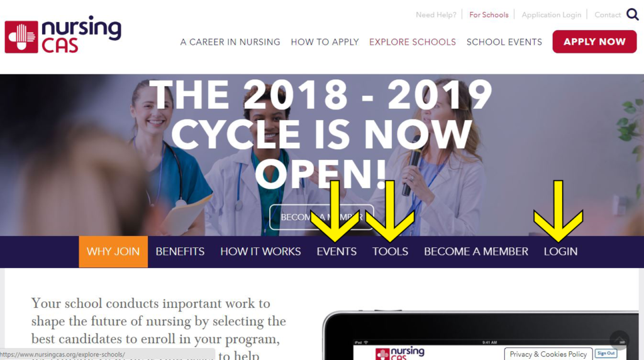This screenshot has height=360, width=644.
Task: Open How to Apply menu
Action: click(x=325, y=42)
